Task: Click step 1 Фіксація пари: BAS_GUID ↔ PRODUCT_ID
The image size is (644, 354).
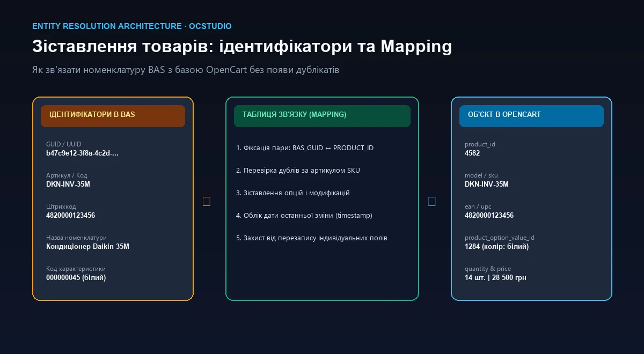Action: tap(305, 147)
